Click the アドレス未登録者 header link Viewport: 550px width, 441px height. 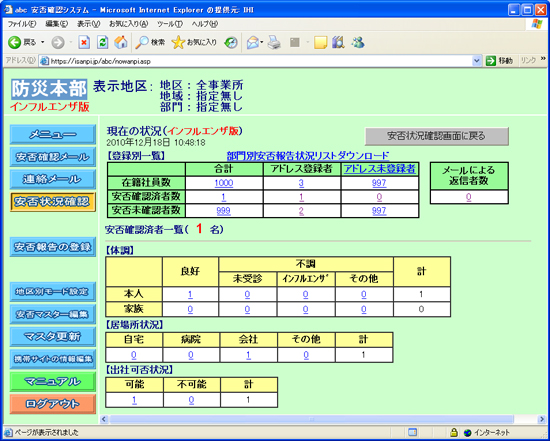(380, 169)
